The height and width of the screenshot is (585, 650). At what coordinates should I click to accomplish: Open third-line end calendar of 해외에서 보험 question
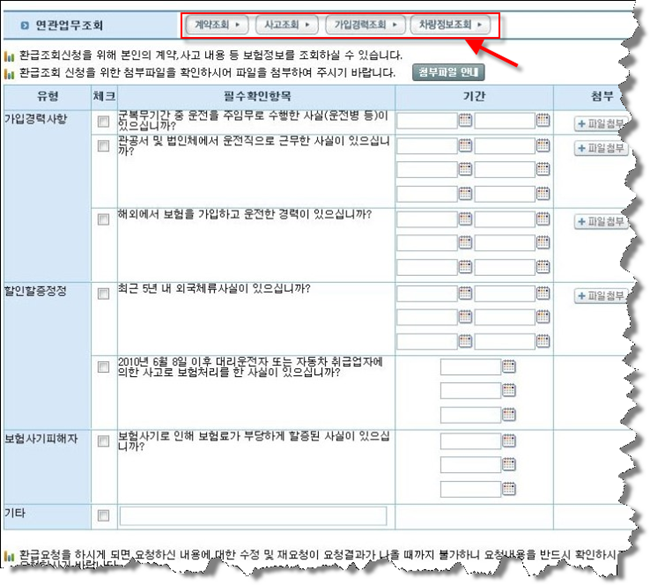543,267
